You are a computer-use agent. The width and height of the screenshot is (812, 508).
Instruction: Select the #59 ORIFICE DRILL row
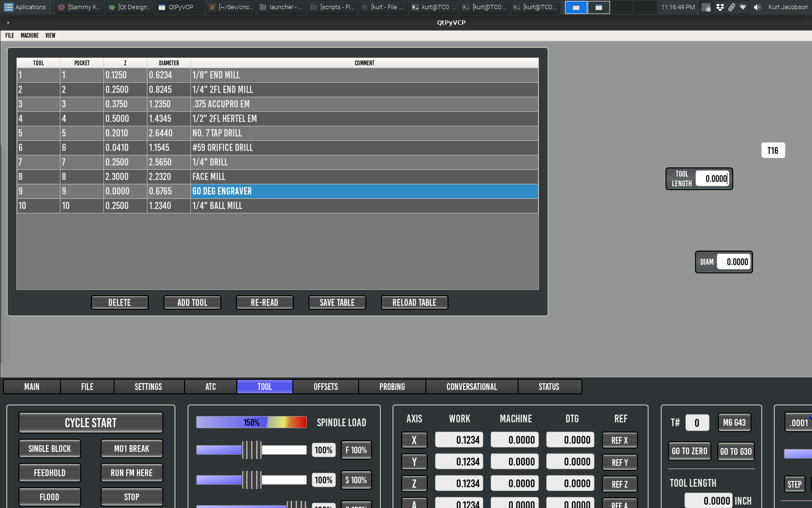coord(277,148)
